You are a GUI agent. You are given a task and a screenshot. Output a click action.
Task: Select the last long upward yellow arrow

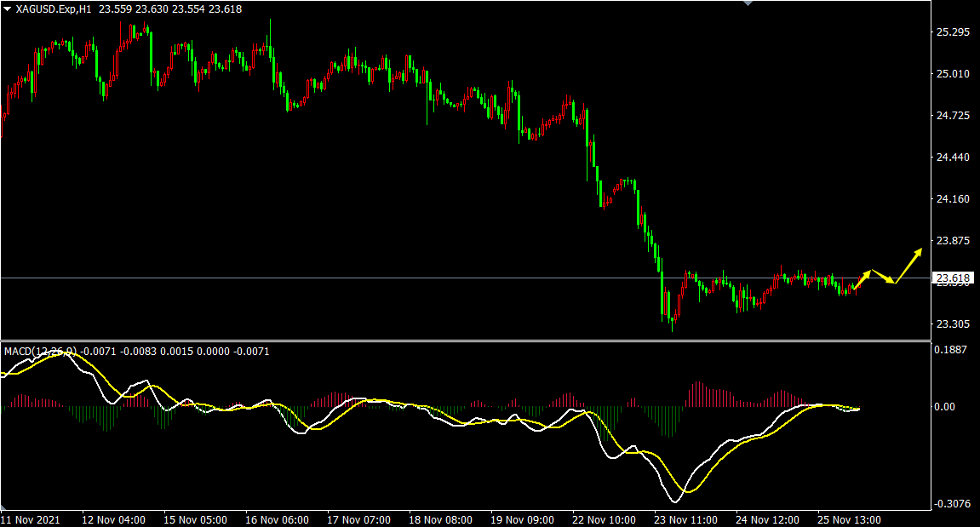[x=909, y=265]
